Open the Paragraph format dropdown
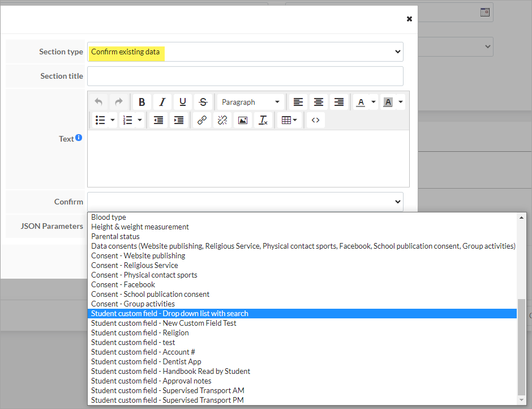The width and height of the screenshot is (532, 409). point(251,102)
